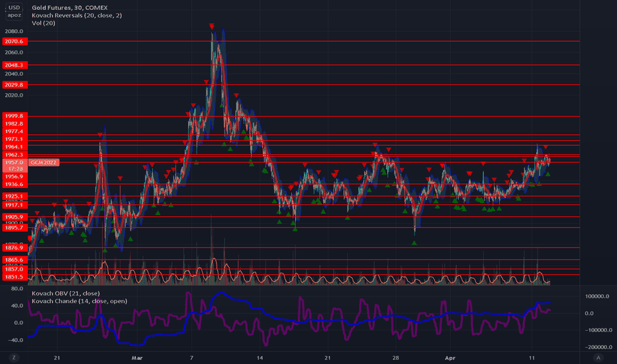Screen dimensions: 617x364
Task: Select the 1973.1 price level label
Action: point(15,139)
